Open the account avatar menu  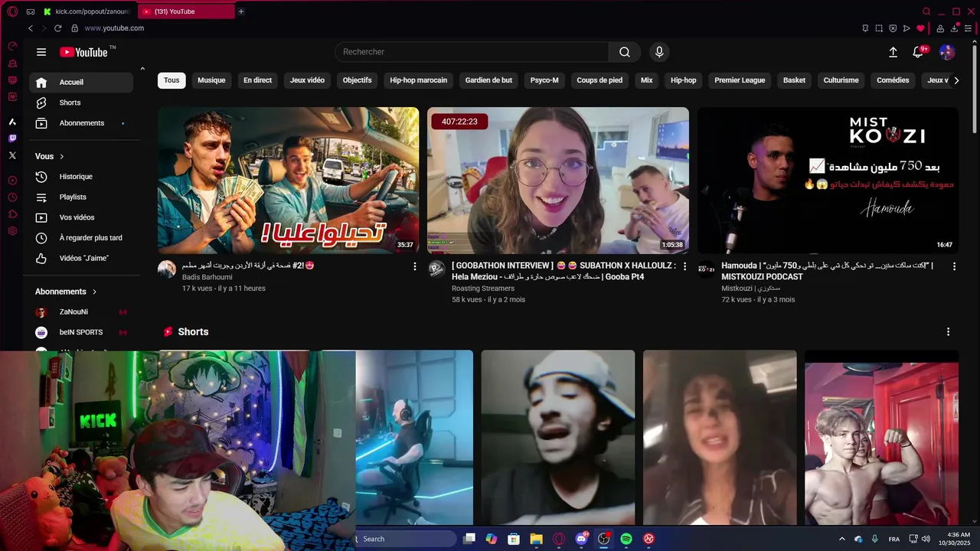click(947, 52)
